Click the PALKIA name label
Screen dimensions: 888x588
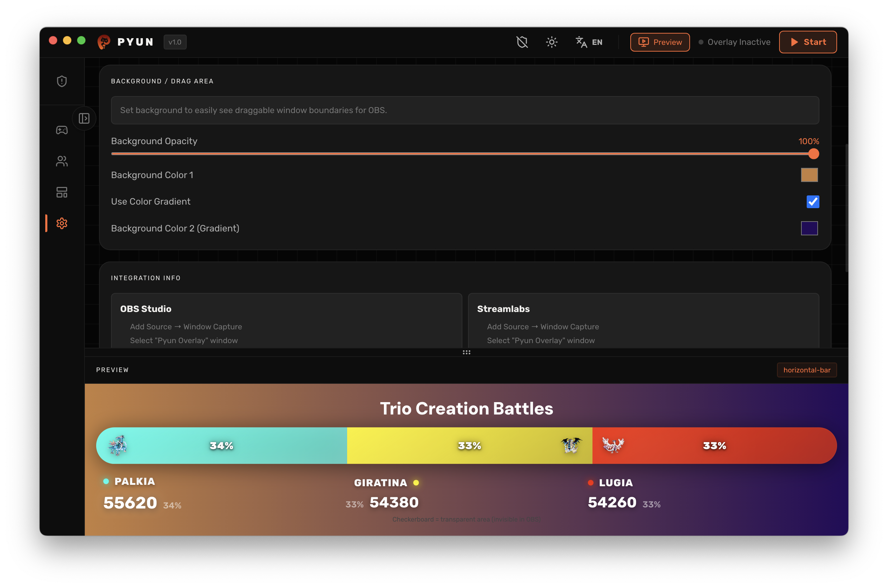(x=135, y=482)
